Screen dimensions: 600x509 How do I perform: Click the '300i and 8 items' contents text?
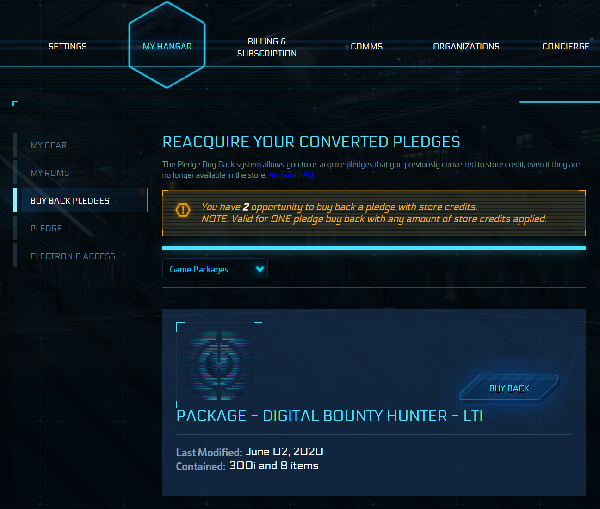287,465
